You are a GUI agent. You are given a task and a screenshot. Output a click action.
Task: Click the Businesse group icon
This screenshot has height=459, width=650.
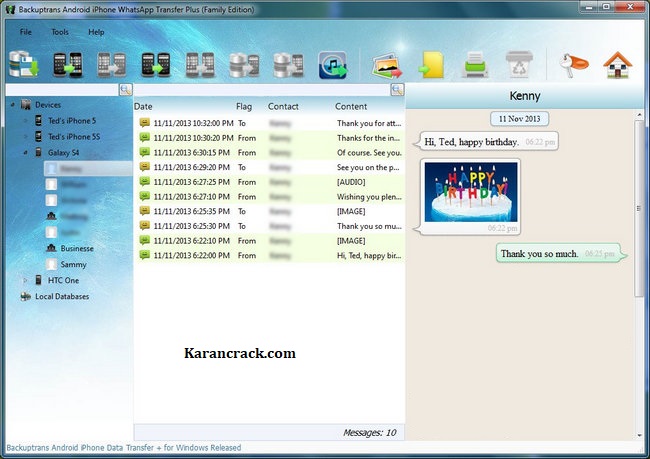(51, 248)
